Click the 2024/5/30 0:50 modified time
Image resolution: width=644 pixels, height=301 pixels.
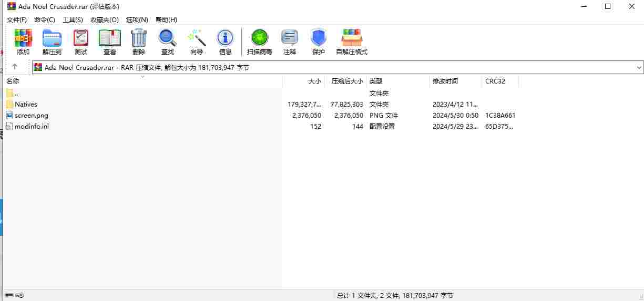tap(455, 115)
